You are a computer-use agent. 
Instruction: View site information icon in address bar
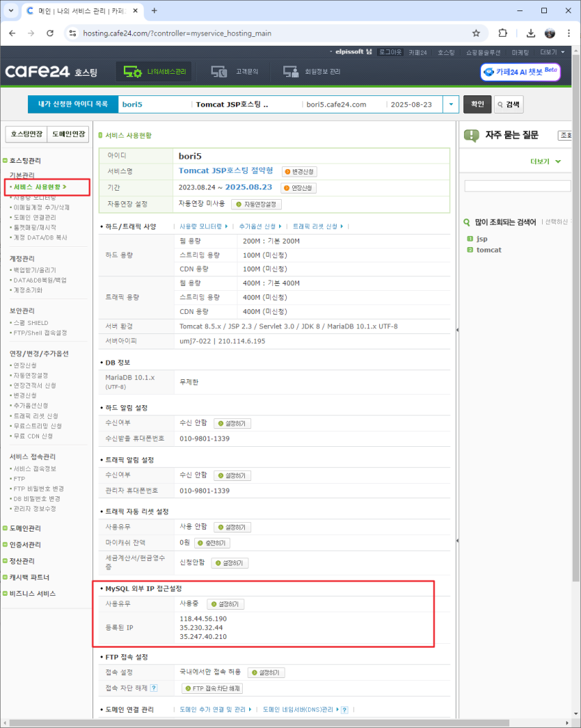point(72,33)
